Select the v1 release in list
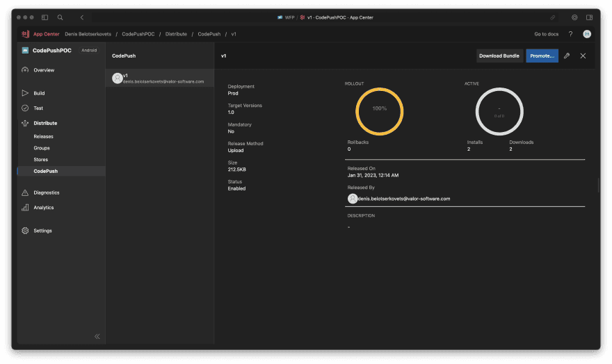The height and width of the screenshot is (364, 612). (x=159, y=78)
